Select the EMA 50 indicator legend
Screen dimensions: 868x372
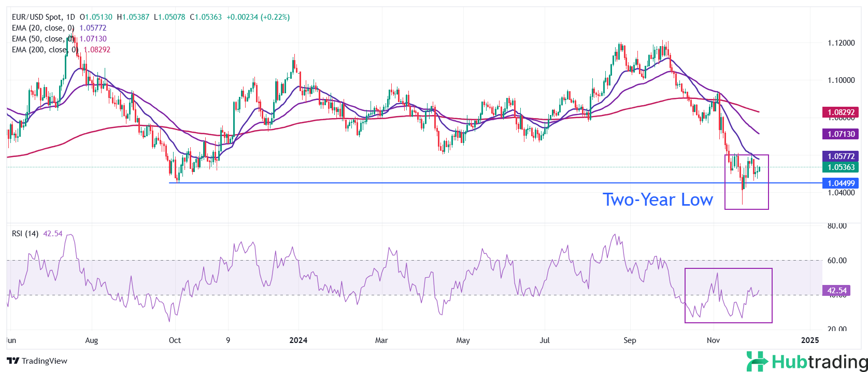43,39
